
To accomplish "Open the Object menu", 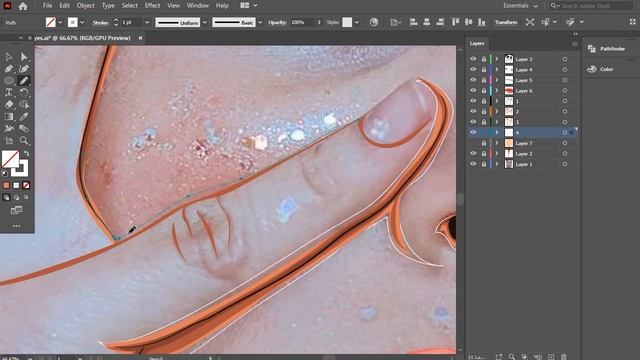I will pyautogui.click(x=86, y=6).
